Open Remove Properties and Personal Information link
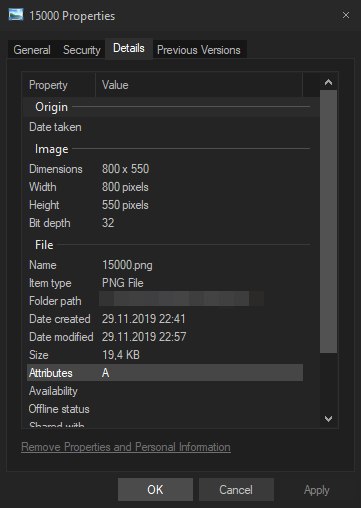Image resolution: width=361 pixels, height=508 pixels. 126,447
